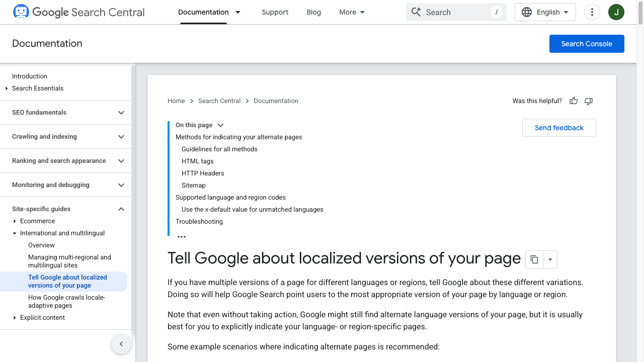This screenshot has height=362, width=644.
Task: Show more items via ellipsis in contents
Action: pyautogui.click(x=182, y=237)
